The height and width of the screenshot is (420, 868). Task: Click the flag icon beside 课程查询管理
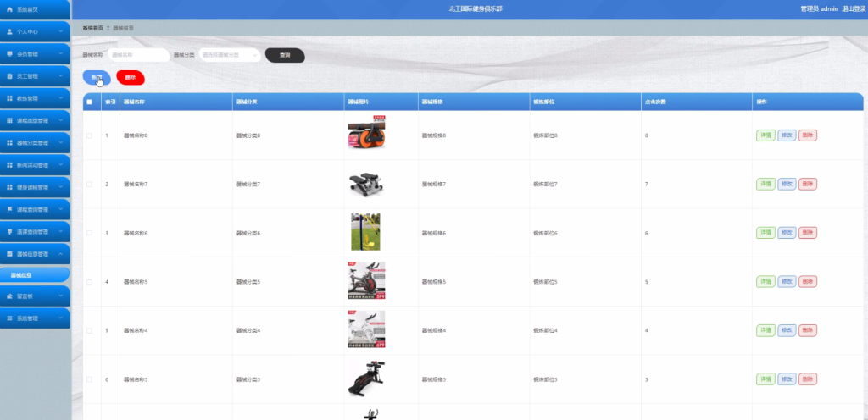point(9,209)
